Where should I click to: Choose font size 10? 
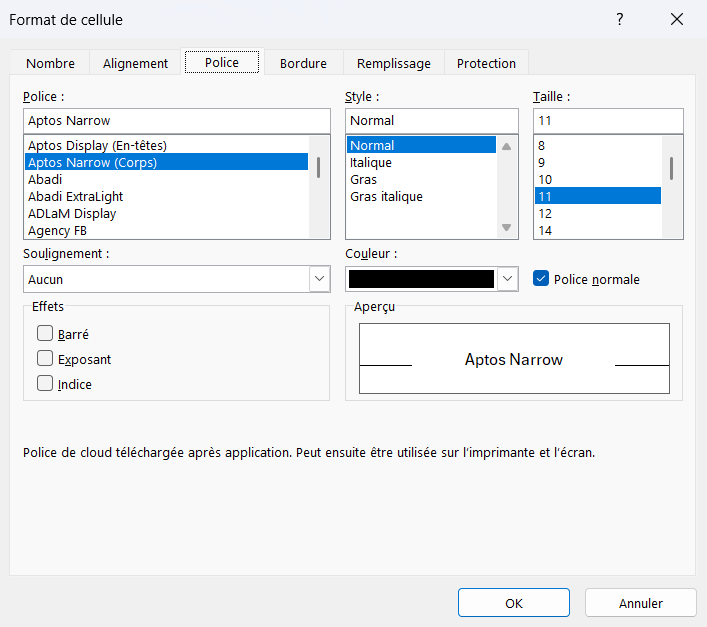coord(598,179)
